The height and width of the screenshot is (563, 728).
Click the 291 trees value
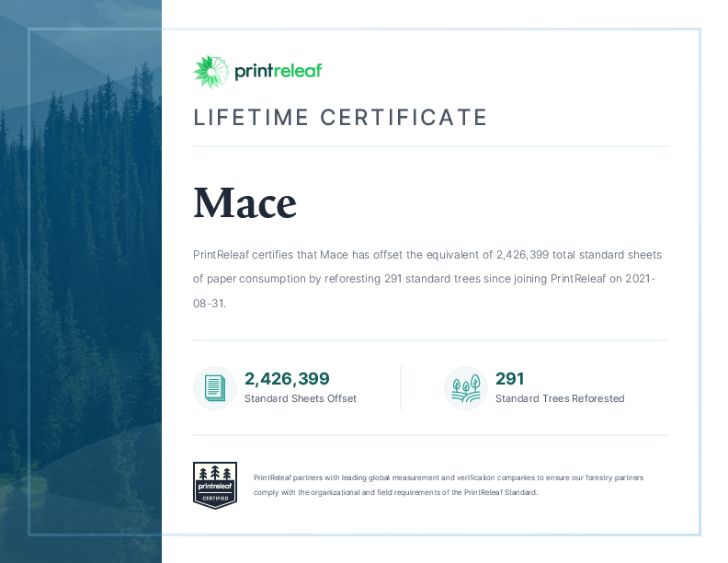click(510, 379)
